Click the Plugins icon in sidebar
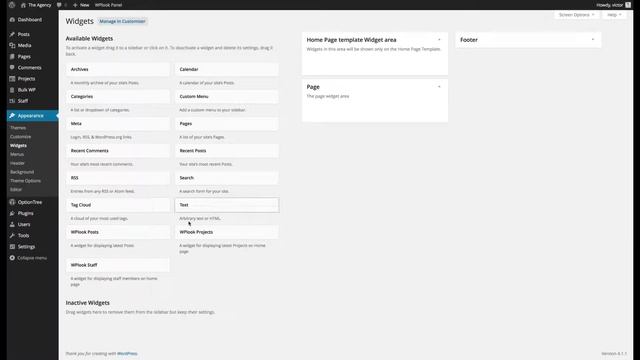 click(x=12, y=213)
